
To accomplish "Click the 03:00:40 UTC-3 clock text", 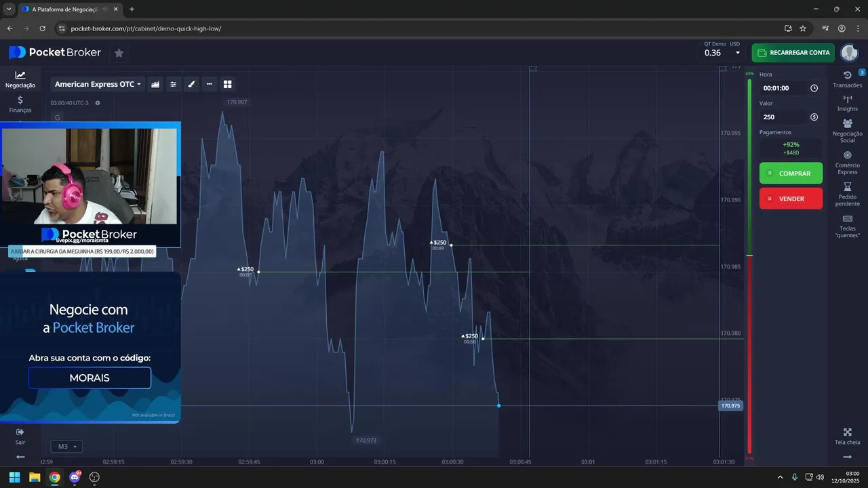I will coord(69,103).
